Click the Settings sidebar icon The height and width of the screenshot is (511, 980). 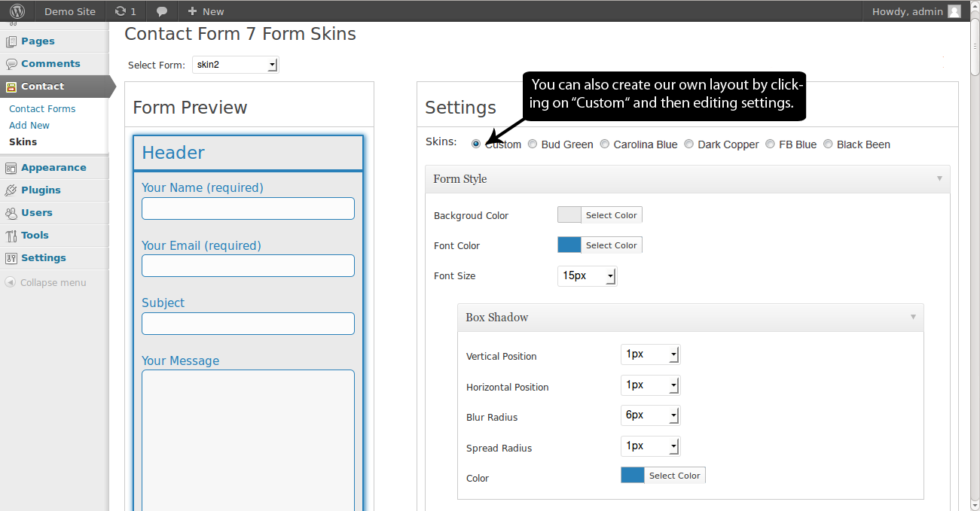click(x=11, y=258)
